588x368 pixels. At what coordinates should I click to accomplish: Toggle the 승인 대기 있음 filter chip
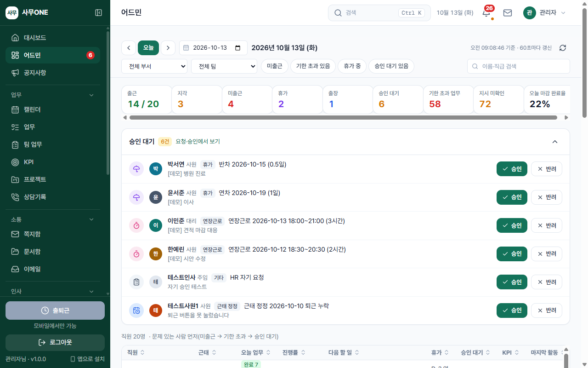click(x=391, y=66)
